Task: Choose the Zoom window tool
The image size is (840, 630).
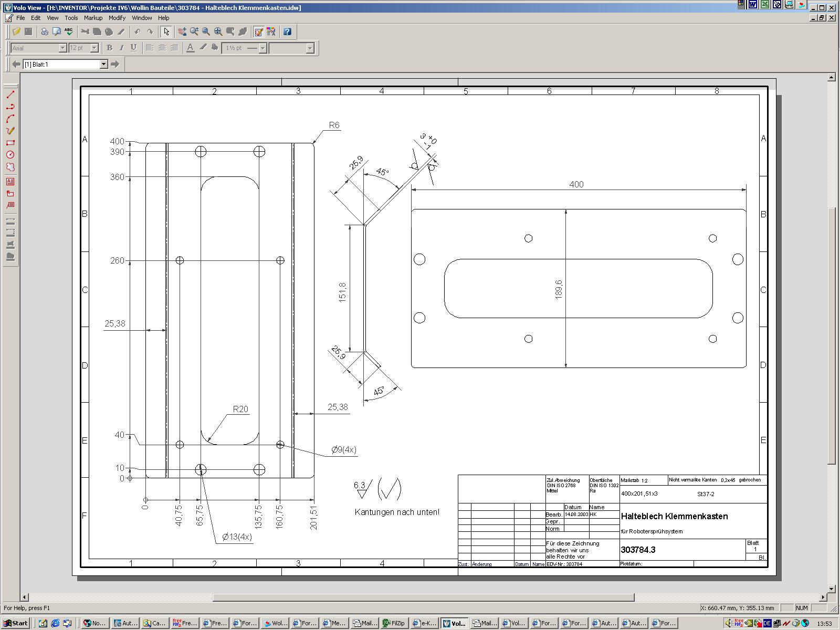Action: click(x=206, y=32)
